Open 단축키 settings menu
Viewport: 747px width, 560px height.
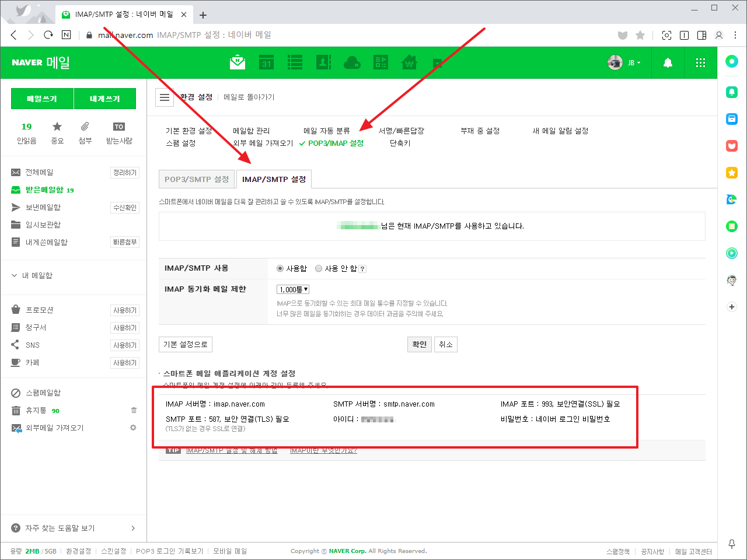point(400,143)
